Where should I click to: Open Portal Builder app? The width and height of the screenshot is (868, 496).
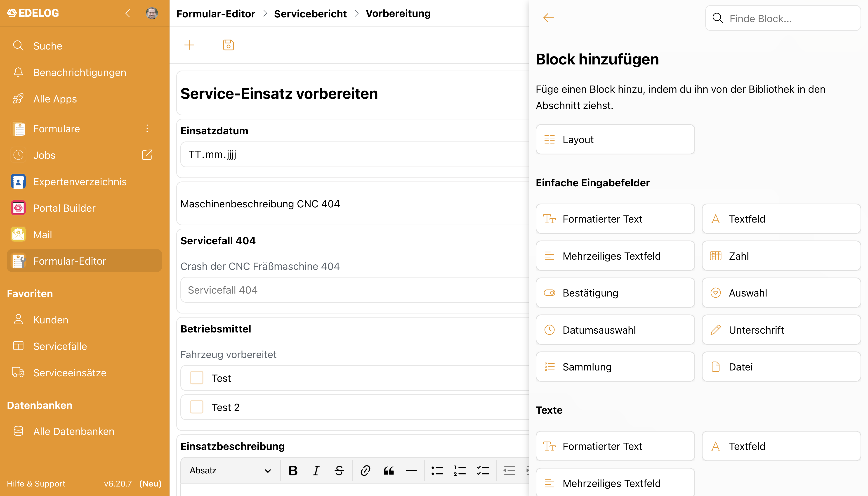(x=84, y=208)
